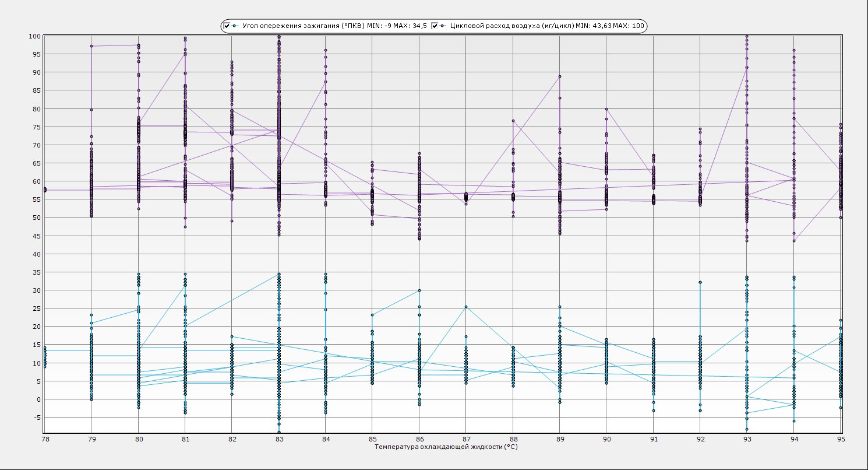Click the x-axis tick label 93
868x470 pixels.
(747, 438)
